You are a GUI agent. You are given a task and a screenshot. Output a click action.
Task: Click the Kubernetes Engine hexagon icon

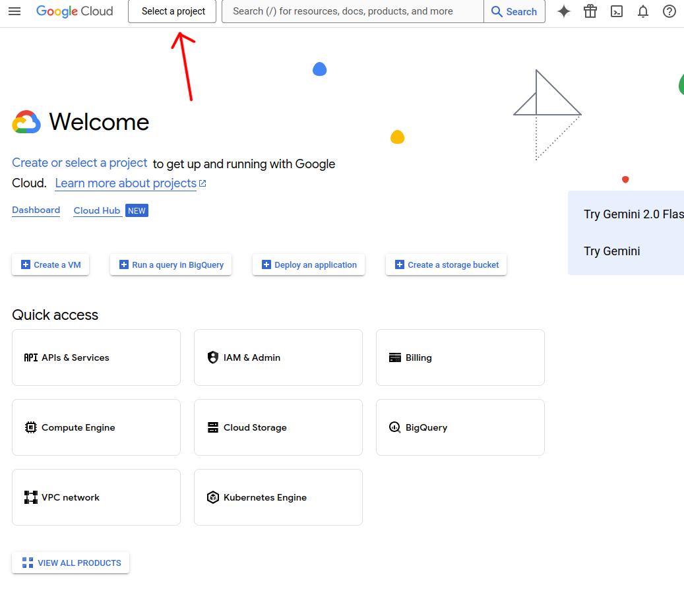pos(213,497)
